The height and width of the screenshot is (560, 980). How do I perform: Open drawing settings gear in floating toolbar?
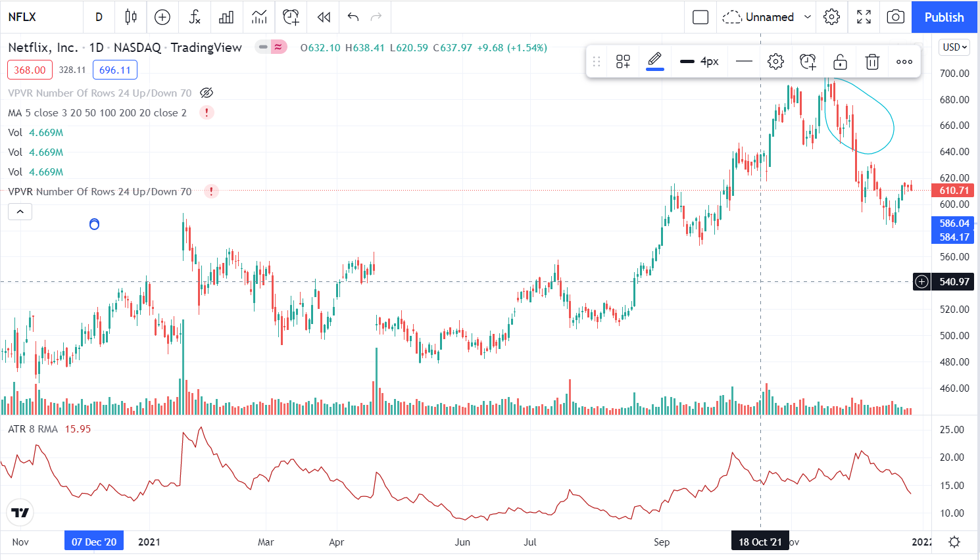point(775,61)
